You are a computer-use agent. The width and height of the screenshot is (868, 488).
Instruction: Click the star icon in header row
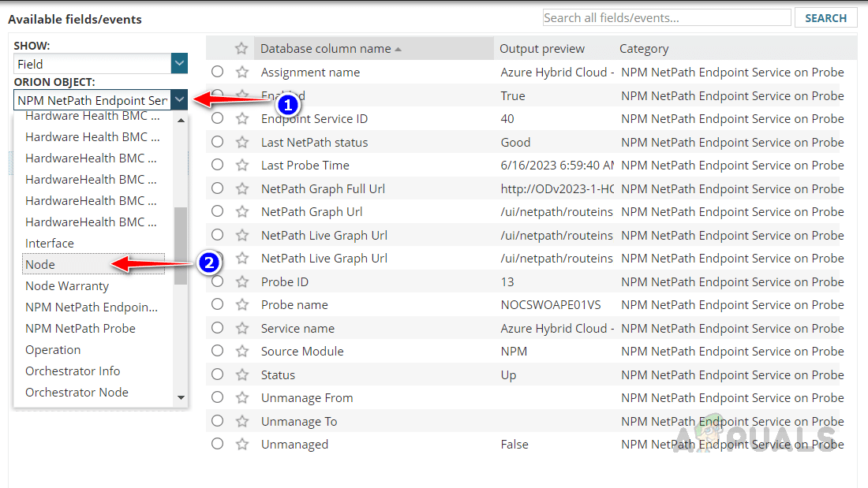[242, 49]
